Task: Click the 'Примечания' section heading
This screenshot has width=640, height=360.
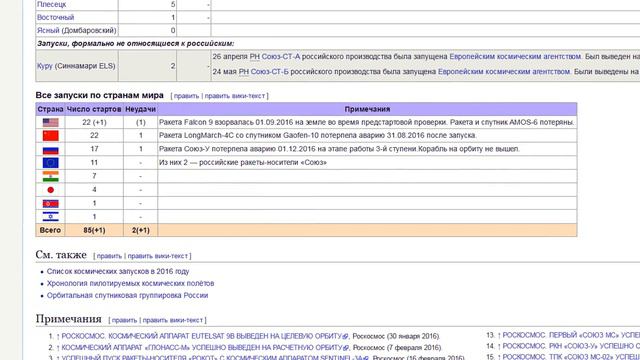Action: click(x=69, y=319)
